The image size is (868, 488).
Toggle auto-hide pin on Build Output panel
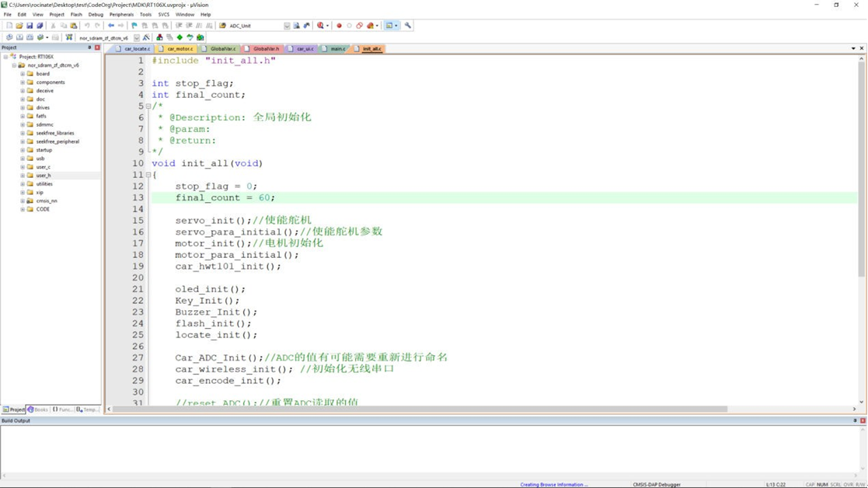(x=856, y=420)
